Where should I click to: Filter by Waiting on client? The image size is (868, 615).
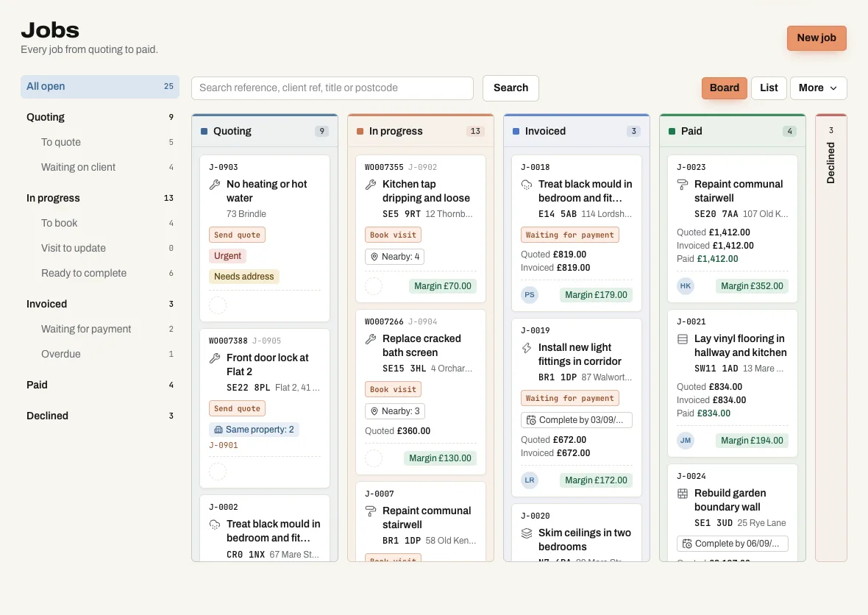pyautogui.click(x=100, y=167)
